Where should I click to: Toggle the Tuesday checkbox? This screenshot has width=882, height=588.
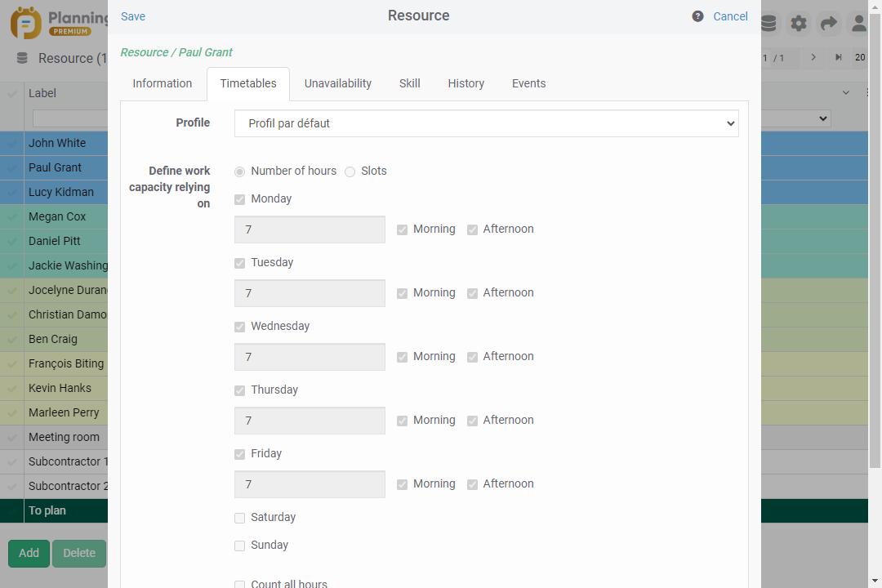[239, 263]
